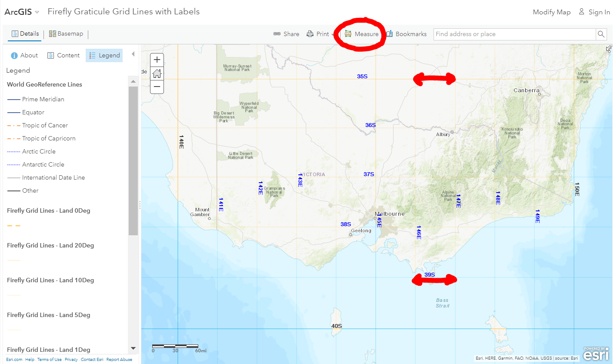Open Terms of Use link
The height and width of the screenshot is (364, 614).
point(49,360)
